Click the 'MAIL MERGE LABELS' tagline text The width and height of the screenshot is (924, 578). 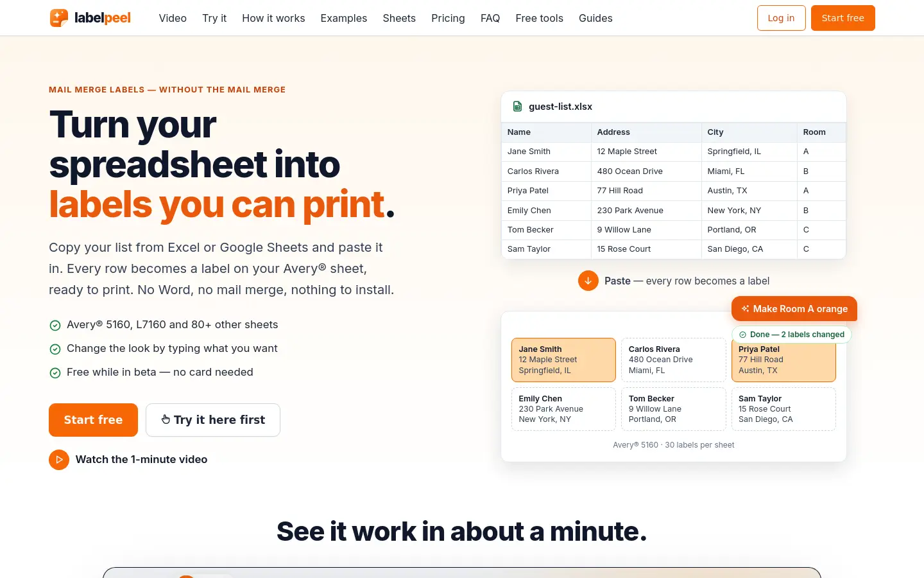(x=96, y=90)
